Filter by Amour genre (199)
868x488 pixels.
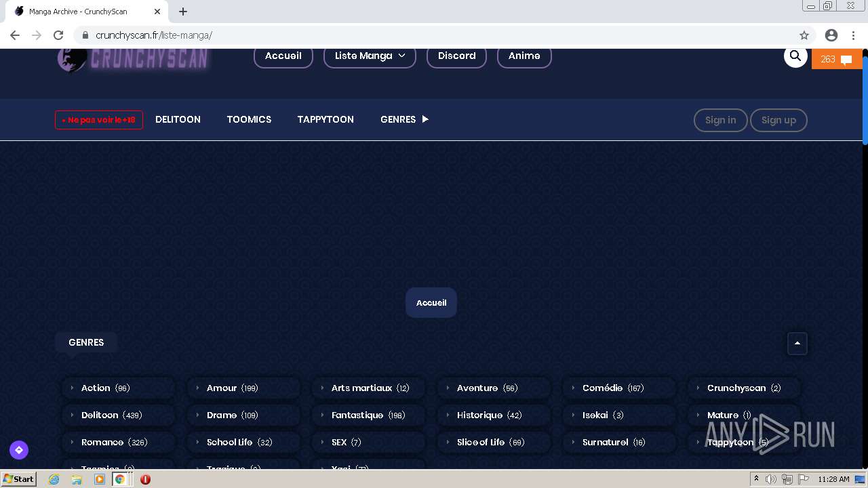pos(244,388)
